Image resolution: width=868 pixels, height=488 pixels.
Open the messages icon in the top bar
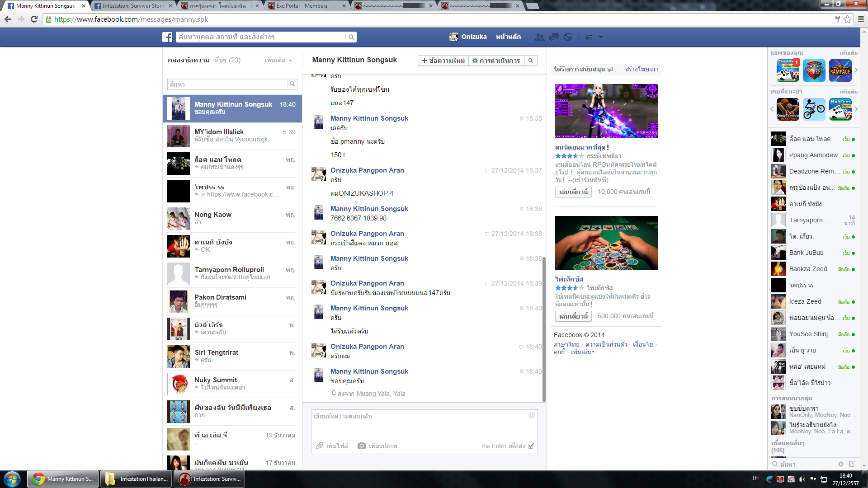coord(554,37)
